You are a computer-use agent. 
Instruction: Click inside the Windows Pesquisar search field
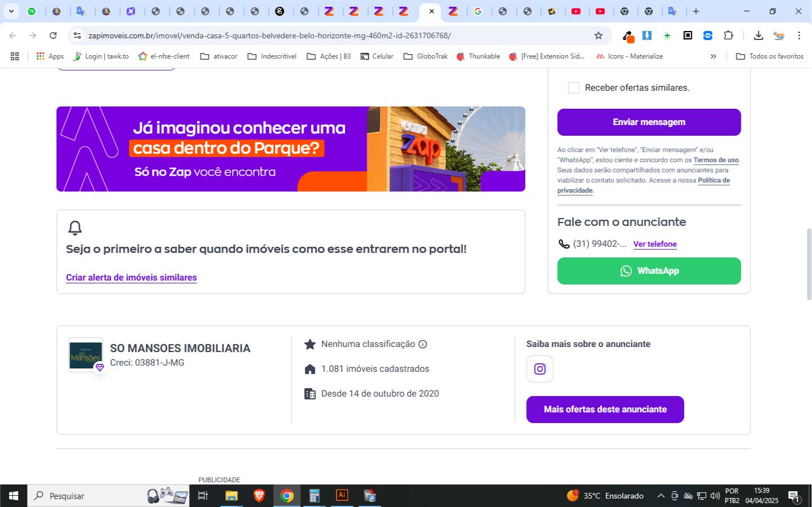(85, 496)
